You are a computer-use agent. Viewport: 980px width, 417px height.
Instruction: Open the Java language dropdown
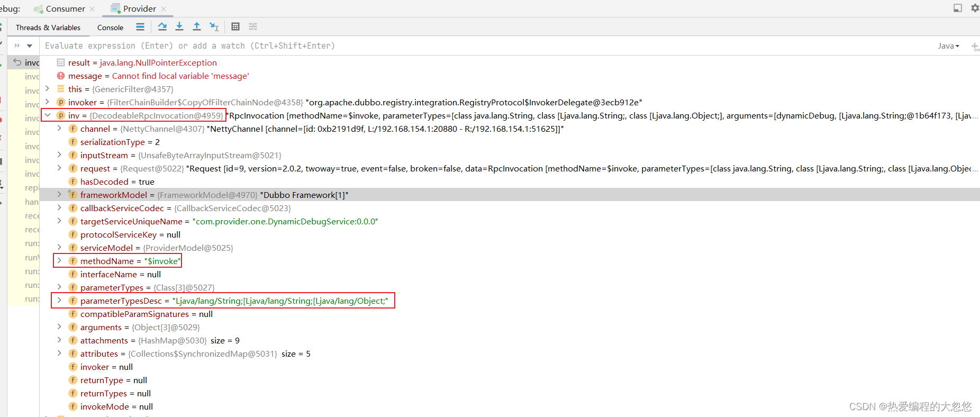click(x=948, y=46)
